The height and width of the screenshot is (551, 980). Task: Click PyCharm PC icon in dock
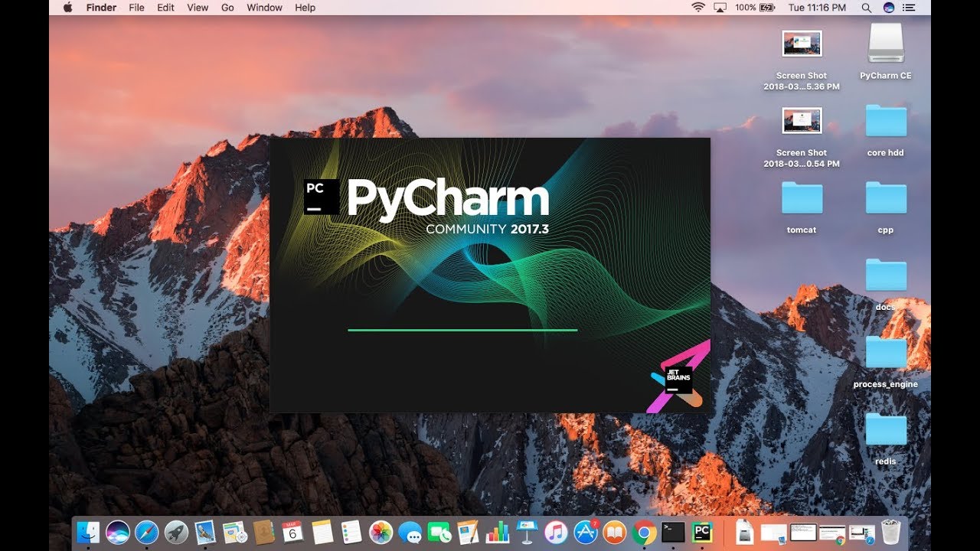pyautogui.click(x=702, y=532)
